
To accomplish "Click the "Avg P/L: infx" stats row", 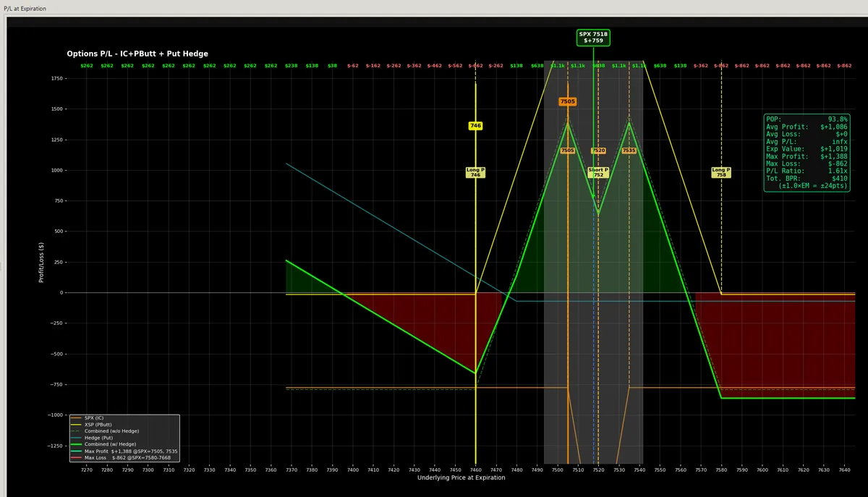I will click(807, 142).
